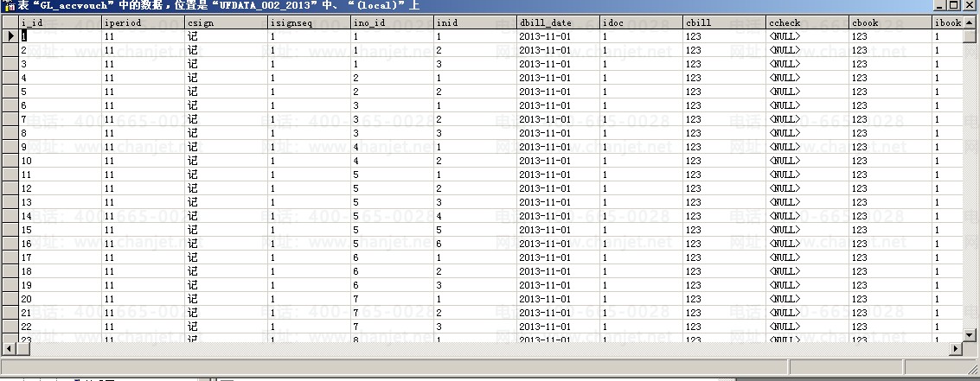Select the row with i_id 10 via its row selector

10,161
